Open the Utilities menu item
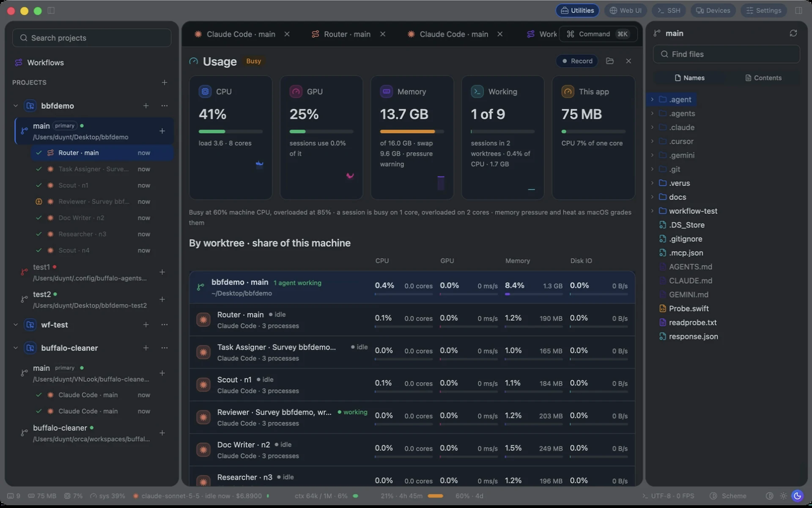Image resolution: width=812 pixels, height=508 pixels. (577, 11)
